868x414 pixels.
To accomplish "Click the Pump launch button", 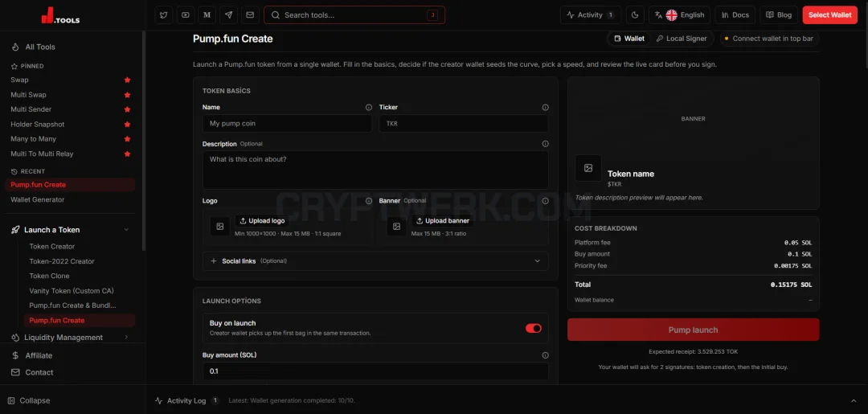I will point(693,330).
